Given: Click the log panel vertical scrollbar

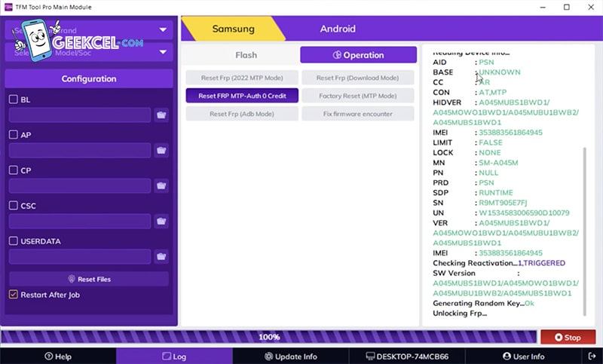Looking at the screenshot, I should (585, 231).
